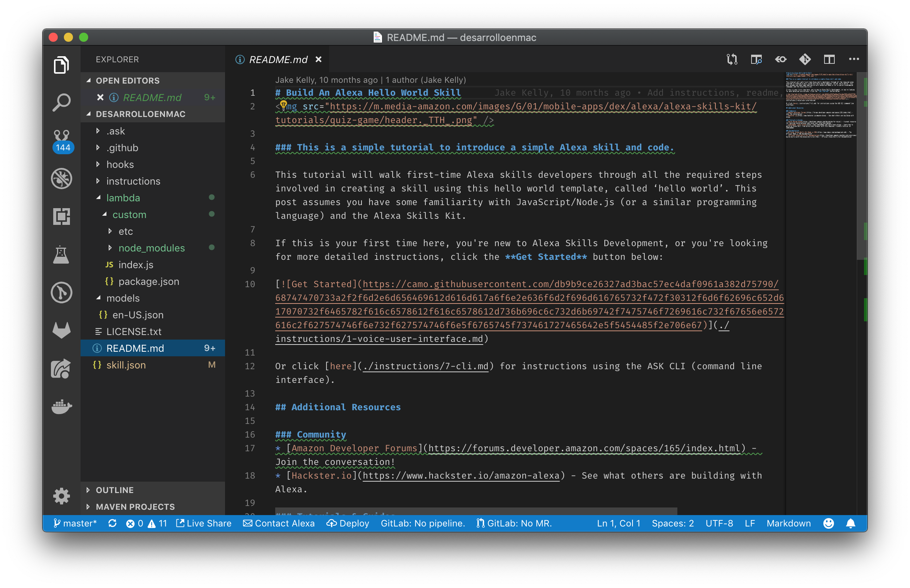Change end of line via LF indicator
Viewport: 910px width, 588px height.
coord(750,523)
